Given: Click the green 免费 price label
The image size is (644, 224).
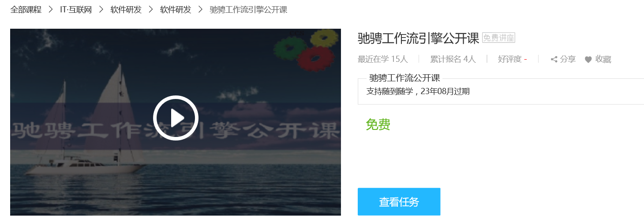Looking at the screenshot, I should 378,125.
